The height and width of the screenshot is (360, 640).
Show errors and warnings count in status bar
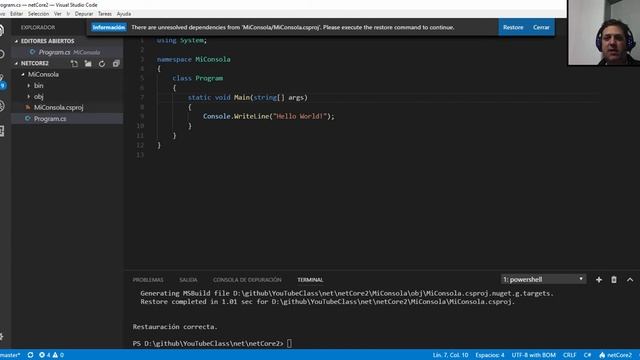[51, 355]
